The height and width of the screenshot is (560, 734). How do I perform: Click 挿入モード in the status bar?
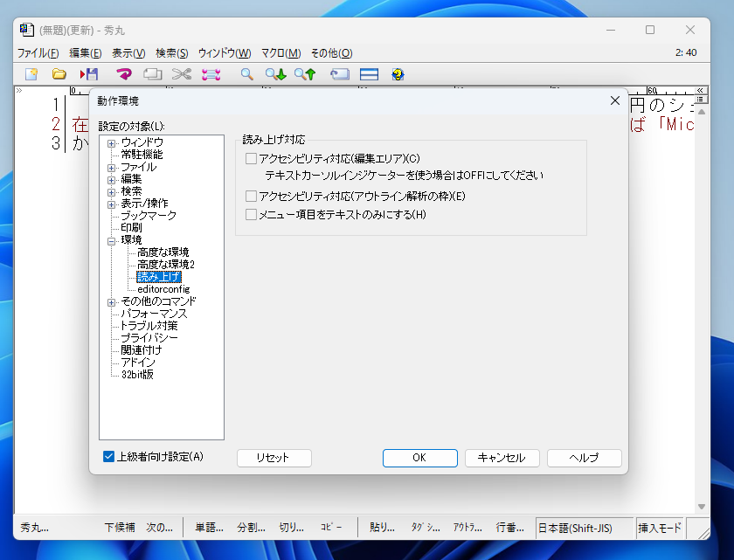(x=660, y=529)
